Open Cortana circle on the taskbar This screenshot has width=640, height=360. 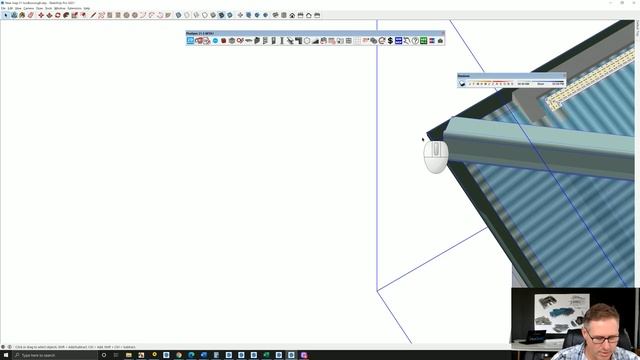coord(104,355)
